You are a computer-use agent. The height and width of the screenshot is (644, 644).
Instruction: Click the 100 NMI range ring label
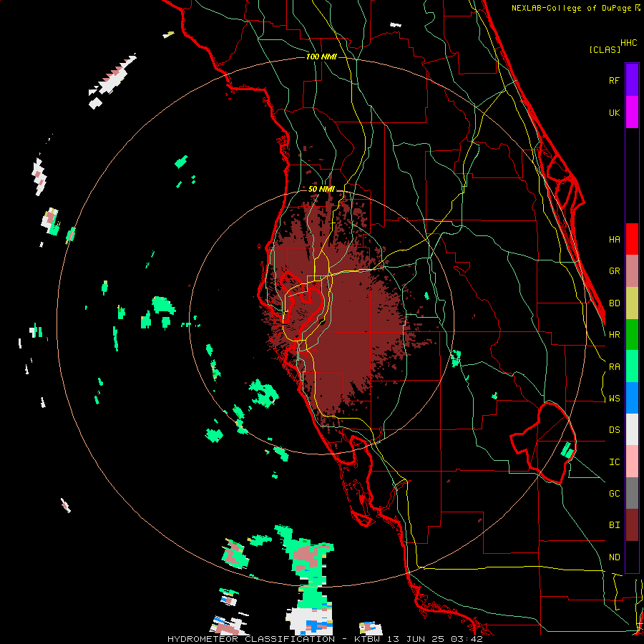(x=321, y=57)
